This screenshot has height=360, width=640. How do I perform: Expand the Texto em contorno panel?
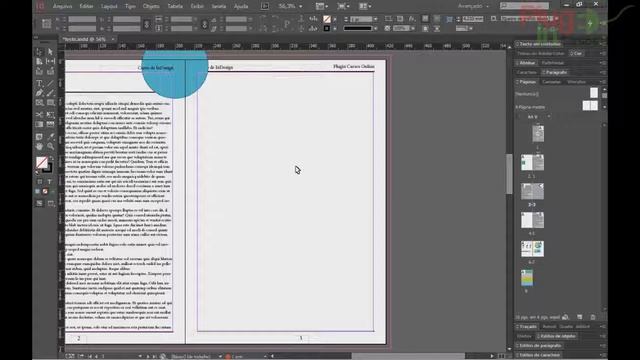point(540,44)
